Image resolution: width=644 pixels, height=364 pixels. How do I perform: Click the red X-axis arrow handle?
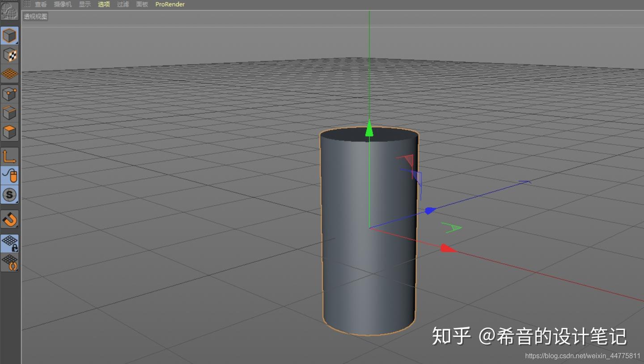pos(449,248)
